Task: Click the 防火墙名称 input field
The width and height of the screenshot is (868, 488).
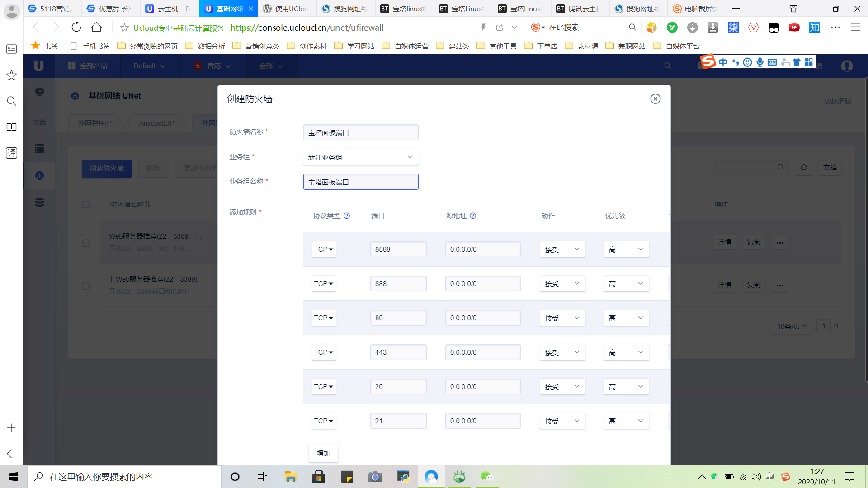Action: (361, 132)
